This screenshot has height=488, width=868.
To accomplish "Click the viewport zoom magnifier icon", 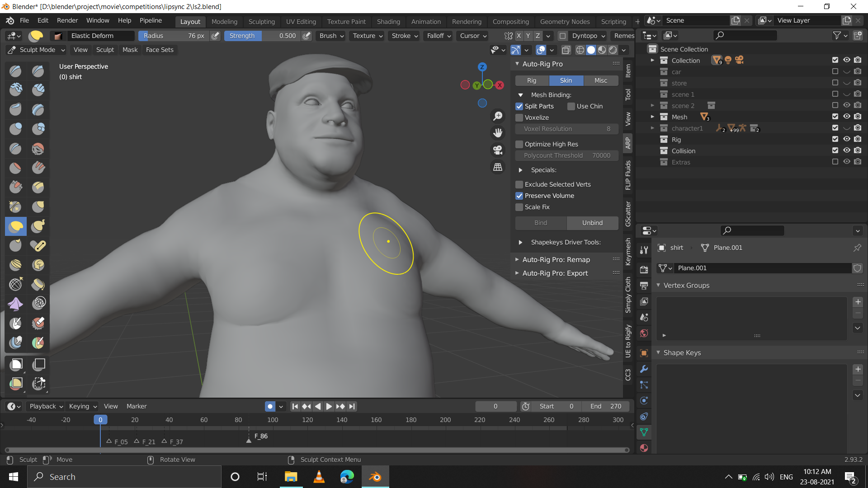I will pos(498,116).
